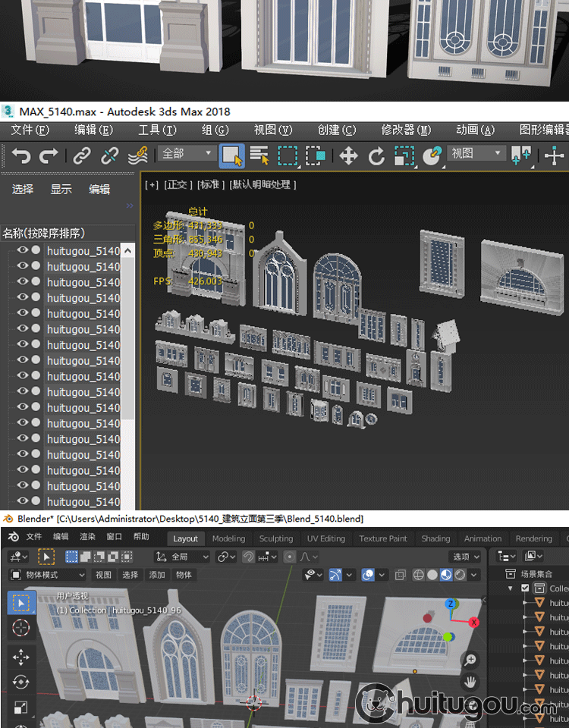Click the Scene Explorer scroll-up arrow
The image size is (569, 728).
[127, 251]
